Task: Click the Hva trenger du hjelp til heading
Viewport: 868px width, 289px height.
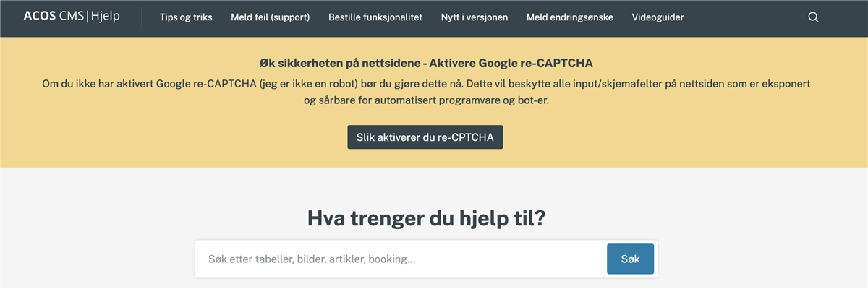Action: (x=426, y=217)
